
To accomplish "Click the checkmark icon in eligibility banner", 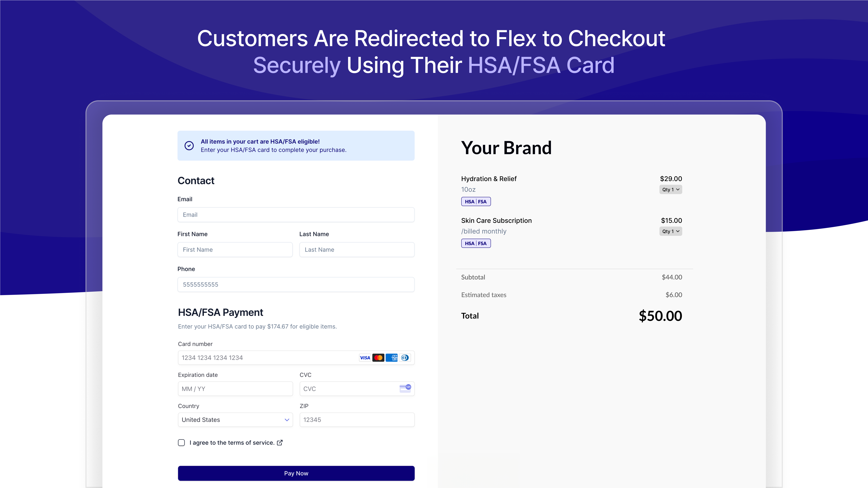I will click(x=189, y=146).
